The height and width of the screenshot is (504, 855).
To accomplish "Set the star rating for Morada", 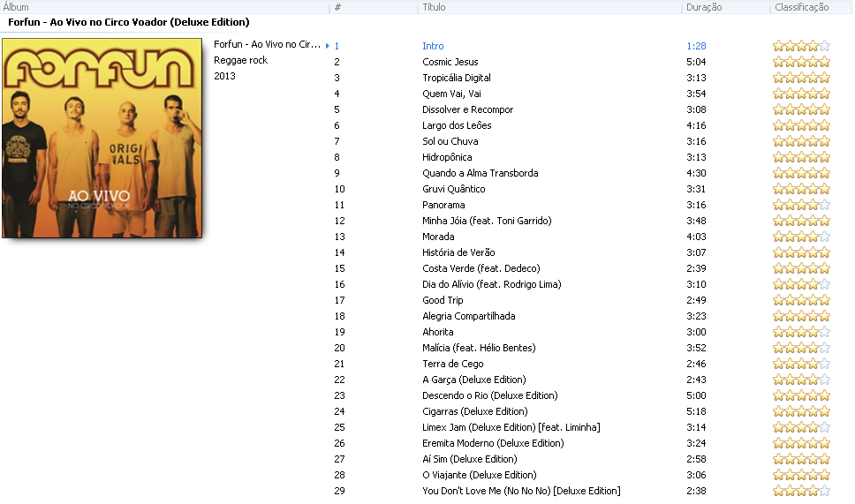I will pos(802,237).
